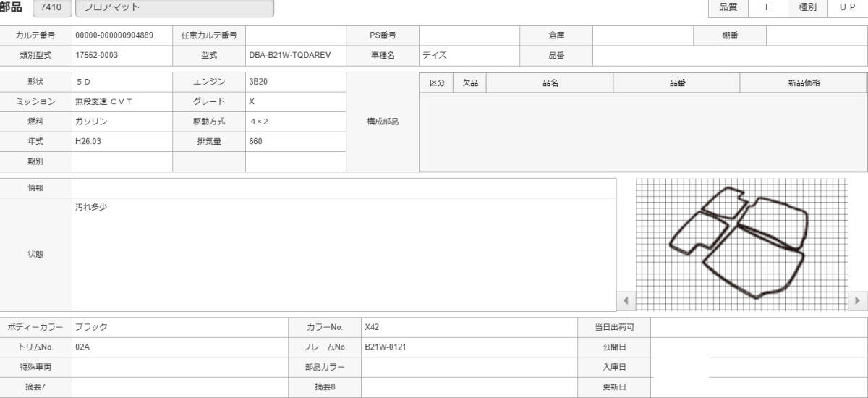Click the 特殊車両 empty field

(x=180, y=367)
